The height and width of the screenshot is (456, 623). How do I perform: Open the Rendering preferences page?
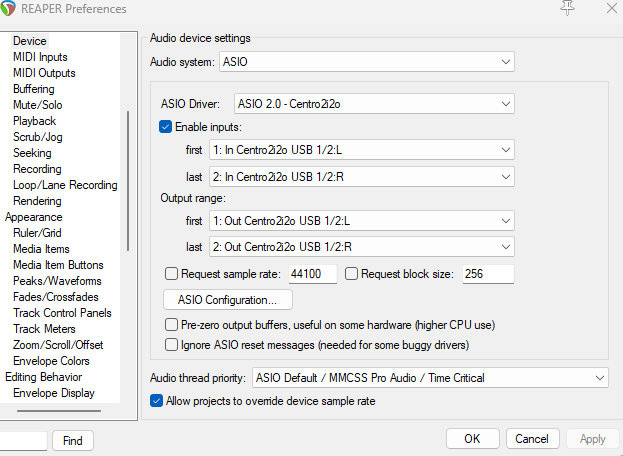[37, 201]
